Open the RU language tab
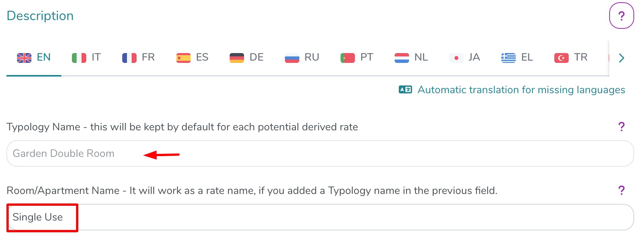644x241 pixels. [x=302, y=58]
